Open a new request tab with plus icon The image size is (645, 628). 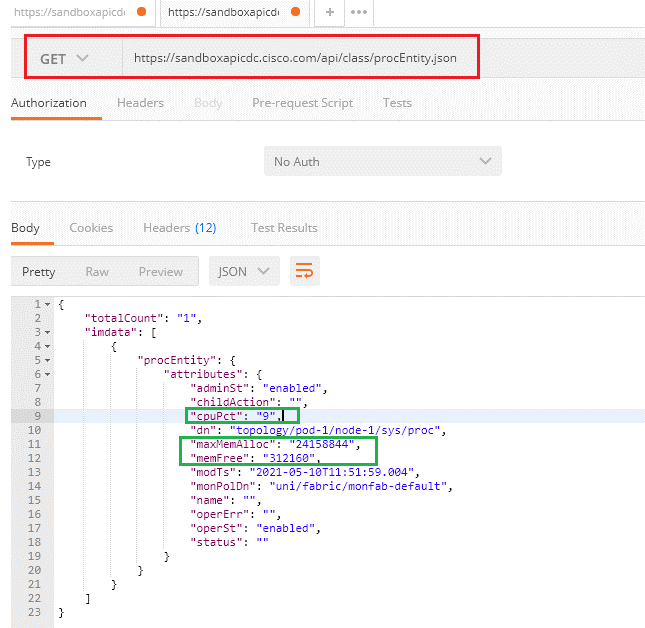[329, 12]
